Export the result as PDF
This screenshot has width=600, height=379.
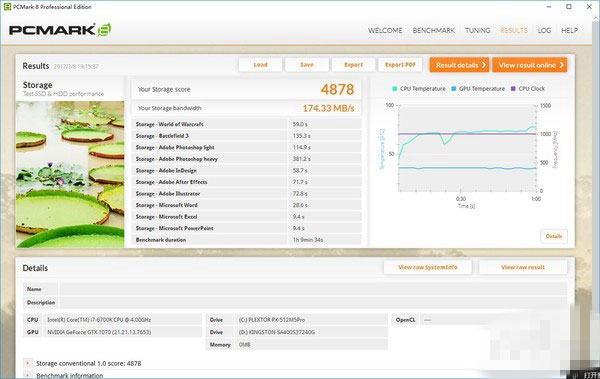point(400,65)
